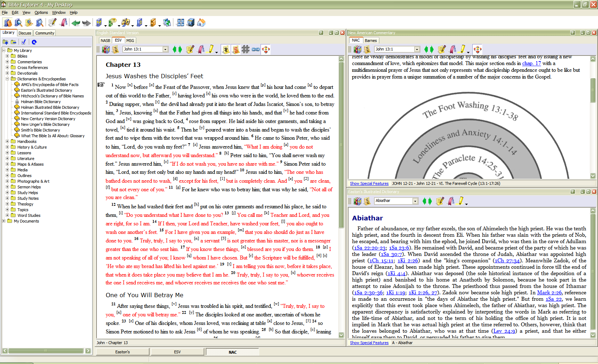598x364 pixels.
Task: Switch to the MSG Bible tab
Action: pos(130,41)
